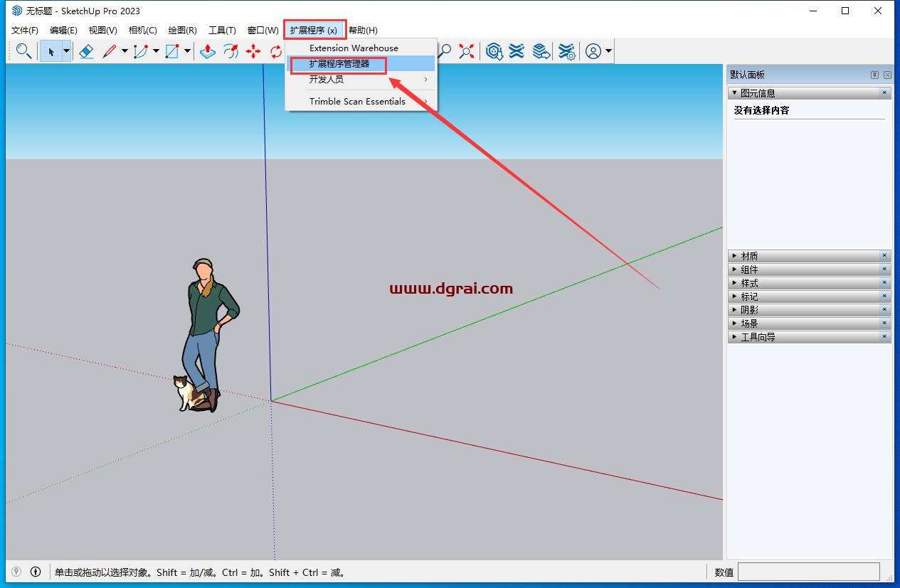Open Extension Warehouse menu entry
The image size is (900, 588).
coord(361,48)
